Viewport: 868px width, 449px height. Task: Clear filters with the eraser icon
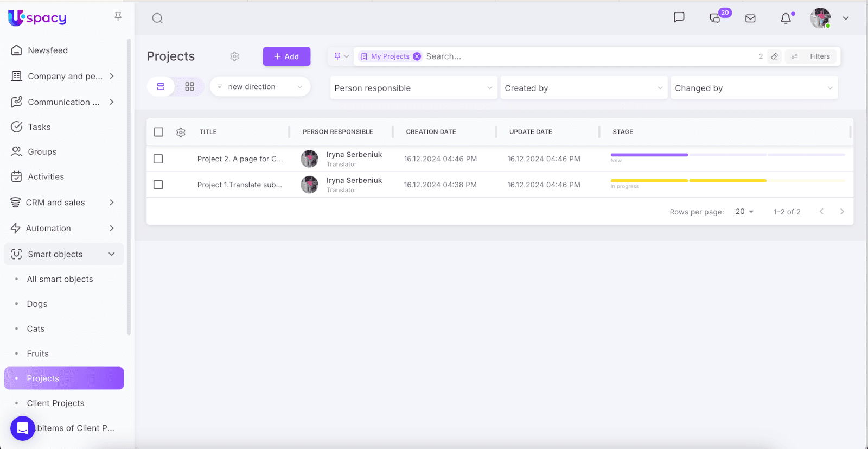click(775, 56)
